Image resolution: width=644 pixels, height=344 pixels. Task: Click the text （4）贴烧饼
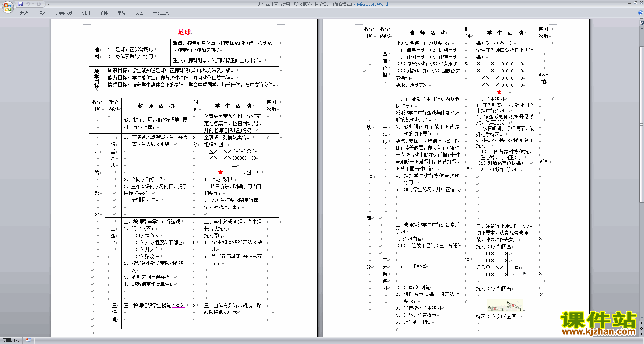click(147, 256)
